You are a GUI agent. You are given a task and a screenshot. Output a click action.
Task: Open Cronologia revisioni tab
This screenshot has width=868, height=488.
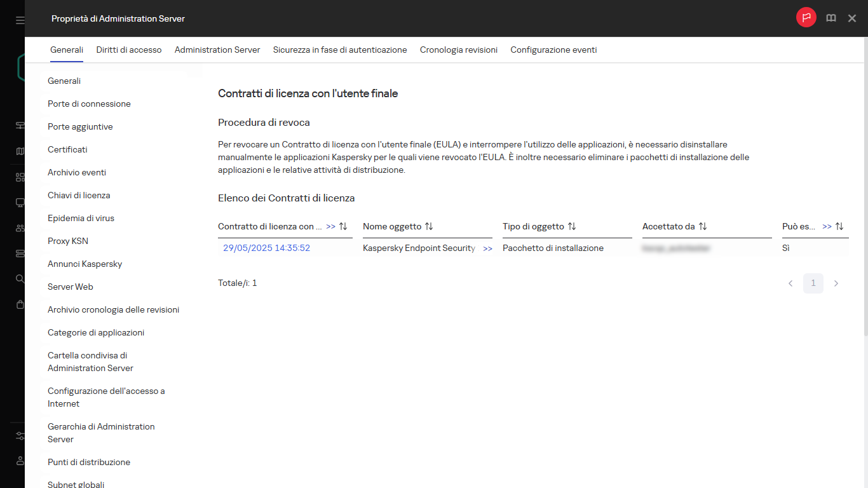coord(458,50)
